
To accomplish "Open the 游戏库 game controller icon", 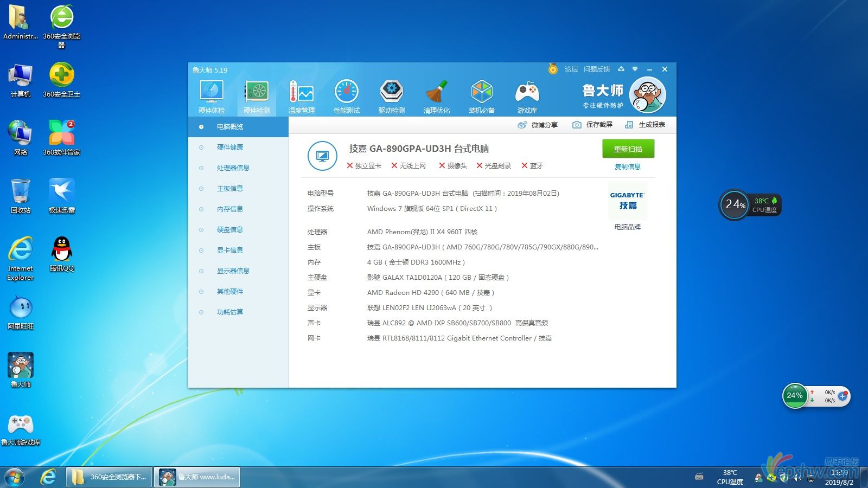I will coord(527,97).
